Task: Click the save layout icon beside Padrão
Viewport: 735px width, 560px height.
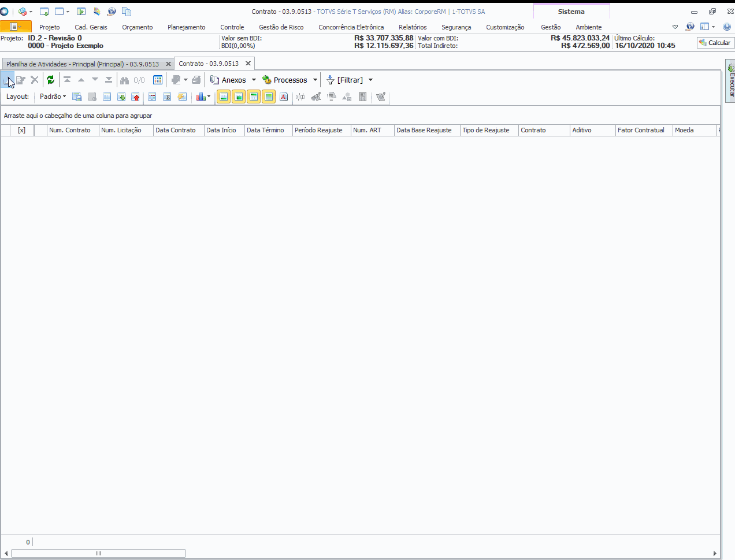Action: point(77,97)
